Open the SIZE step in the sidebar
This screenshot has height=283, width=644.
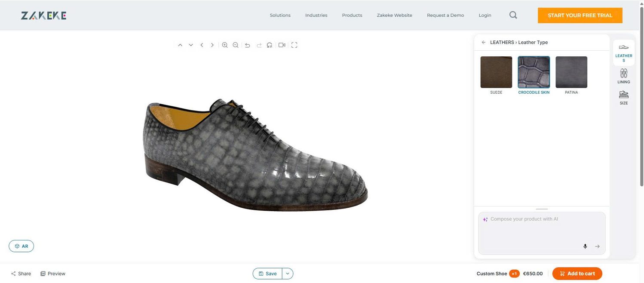(x=624, y=98)
